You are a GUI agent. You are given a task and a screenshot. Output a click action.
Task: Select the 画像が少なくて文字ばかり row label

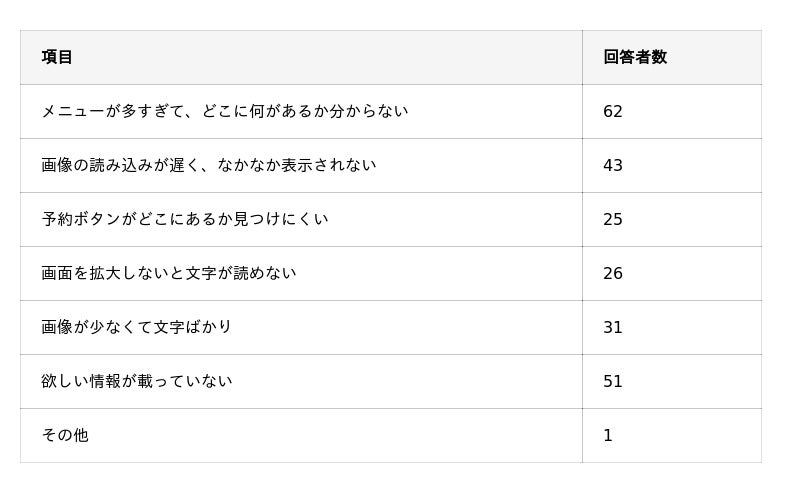coord(136,327)
